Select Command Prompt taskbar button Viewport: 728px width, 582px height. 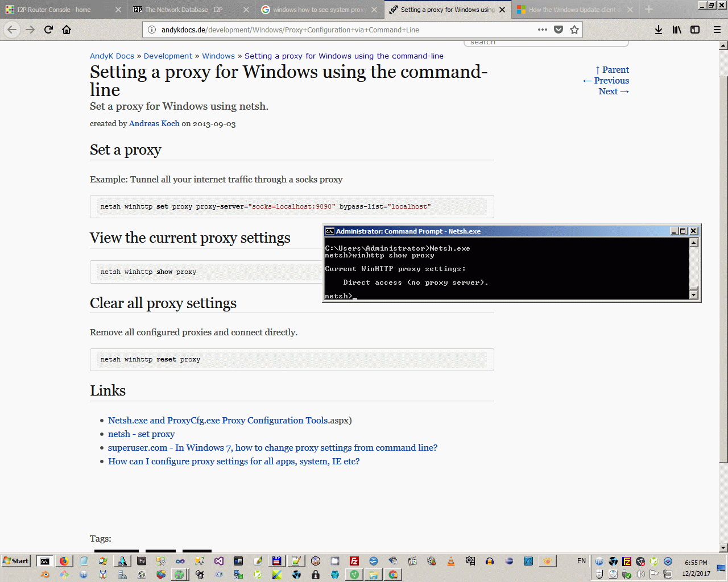(x=44, y=561)
